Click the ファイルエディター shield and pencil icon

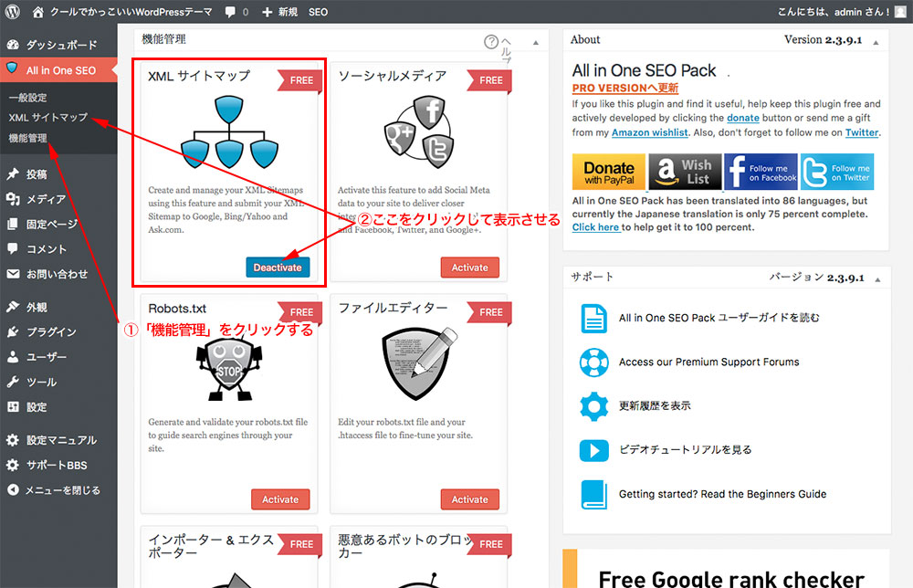419,364
